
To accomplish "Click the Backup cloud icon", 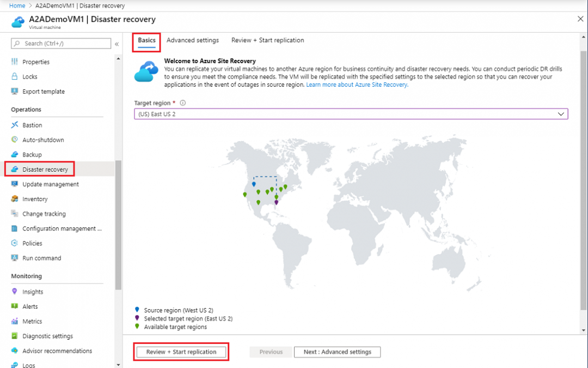I will tap(15, 154).
